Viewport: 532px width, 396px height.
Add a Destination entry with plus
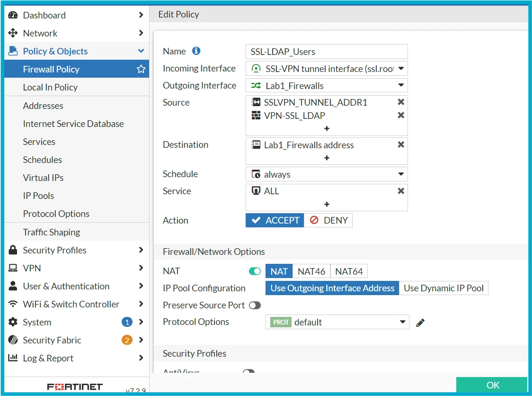pos(327,158)
